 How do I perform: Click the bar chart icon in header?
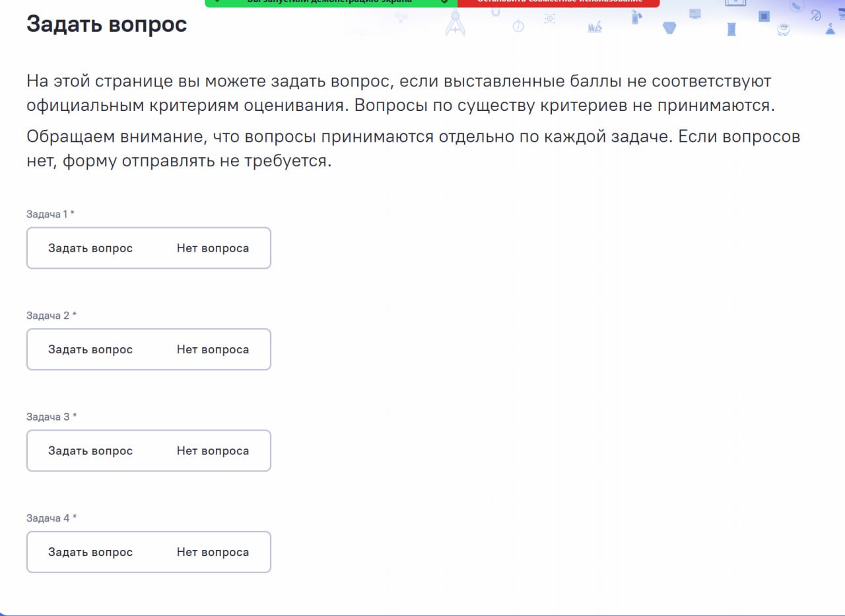pyautogui.click(x=595, y=27)
